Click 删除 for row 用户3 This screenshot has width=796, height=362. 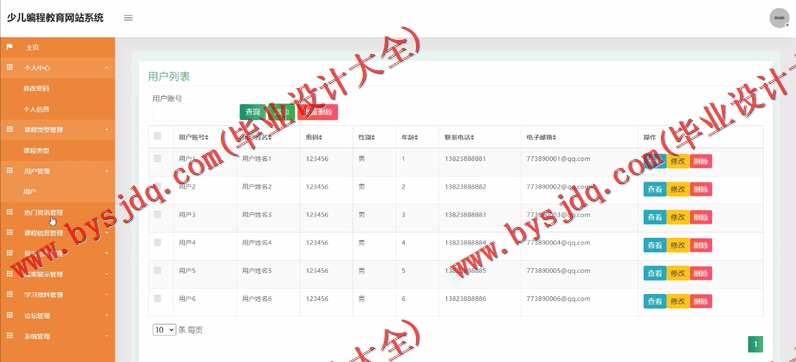click(x=701, y=217)
